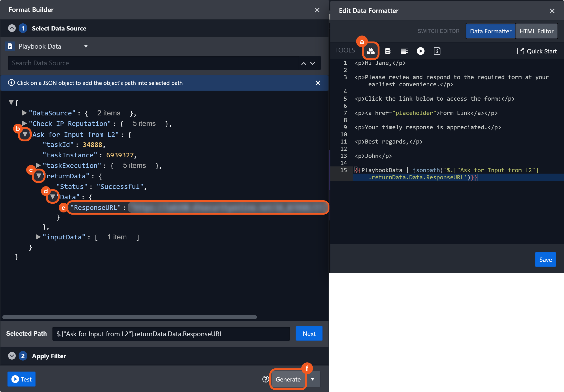The width and height of the screenshot is (564, 392).
Task: Switch to the HTML Editor tab
Action: (536, 31)
